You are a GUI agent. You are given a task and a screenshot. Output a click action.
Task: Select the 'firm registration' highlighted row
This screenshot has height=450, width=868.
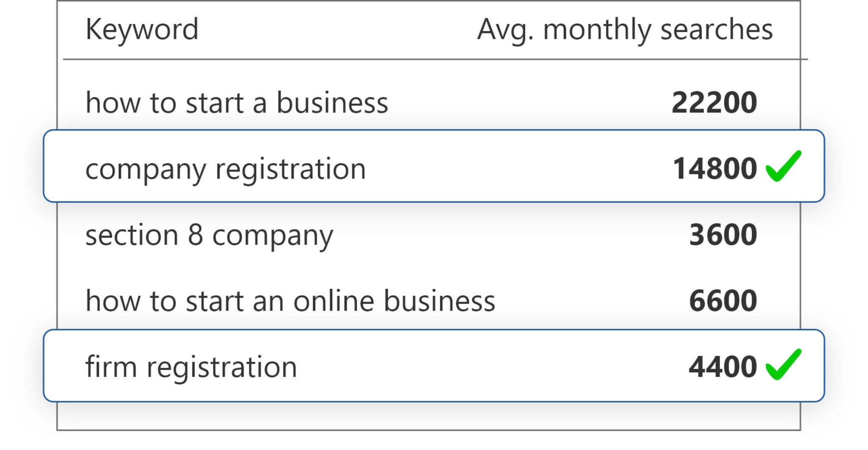434,366
